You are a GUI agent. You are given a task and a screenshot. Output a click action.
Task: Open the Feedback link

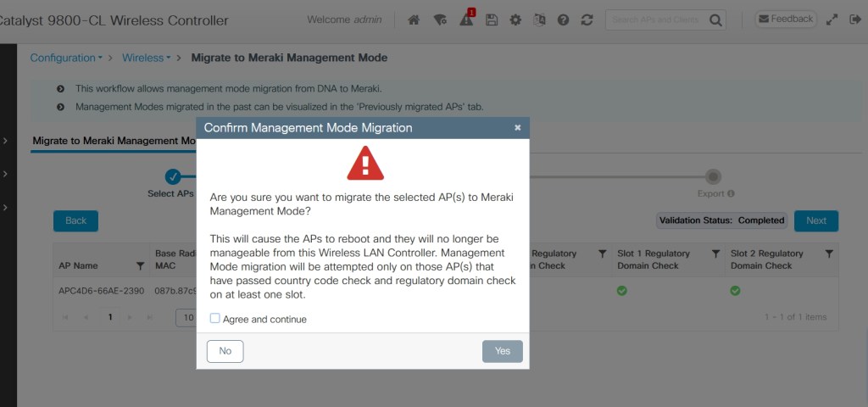(x=785, y=19)
